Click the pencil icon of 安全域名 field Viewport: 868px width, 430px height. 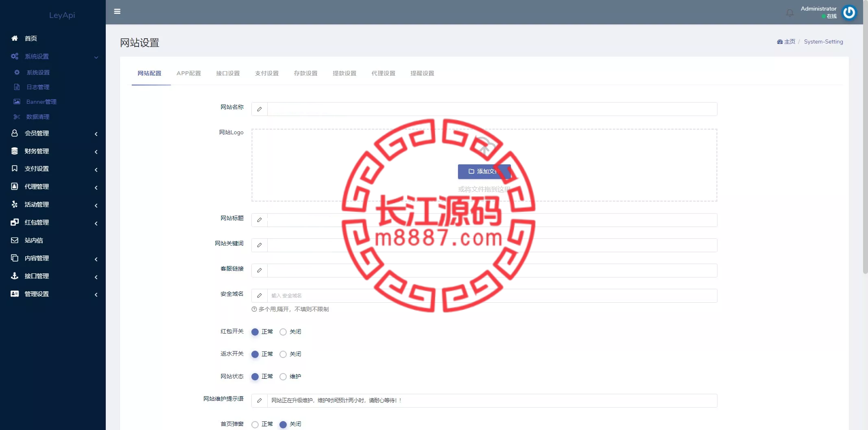pyautogui.click(x=260, y=296)
